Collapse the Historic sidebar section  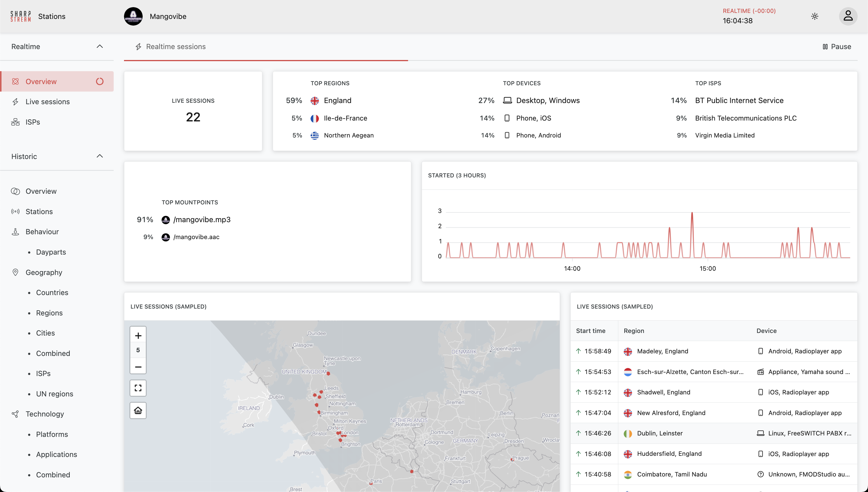pyautogui.click(x=100, y=156)
